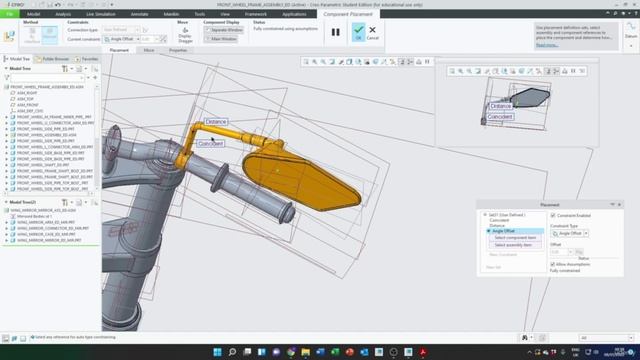This screenshot has height=360, width=640.
Task: Click Zoom In icon in separate window toolbar
Action: [460, 71]
